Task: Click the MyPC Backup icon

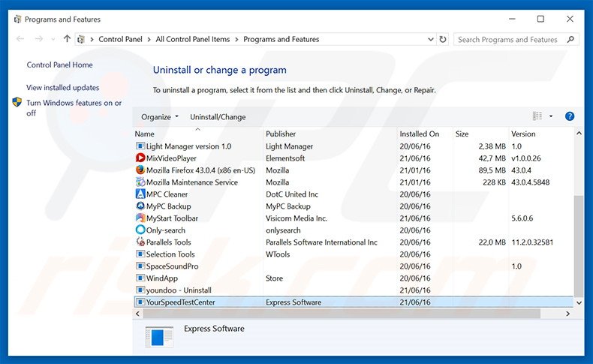Action: [140, 206]
